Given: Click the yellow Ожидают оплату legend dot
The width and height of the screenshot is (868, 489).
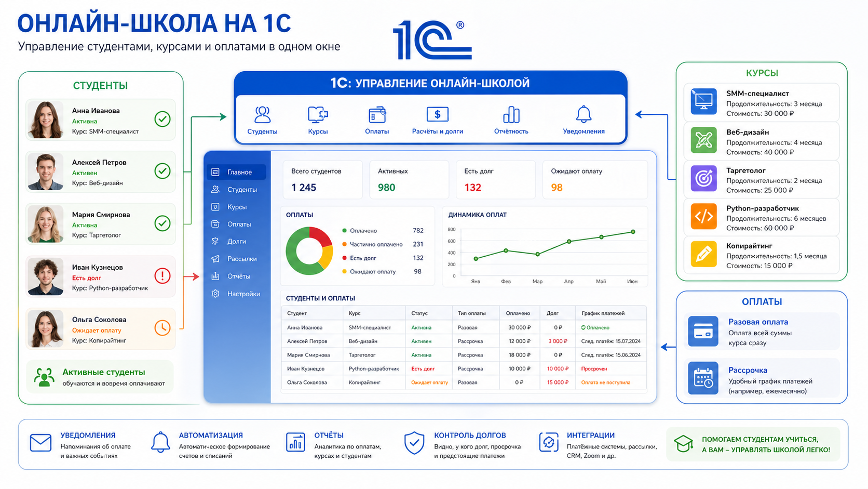Looking at the screenshot, I should [x=344, y=271].
